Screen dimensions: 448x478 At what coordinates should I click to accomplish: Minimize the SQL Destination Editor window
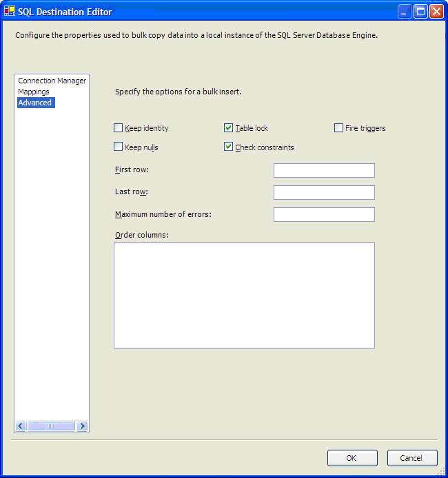[405, 12]
